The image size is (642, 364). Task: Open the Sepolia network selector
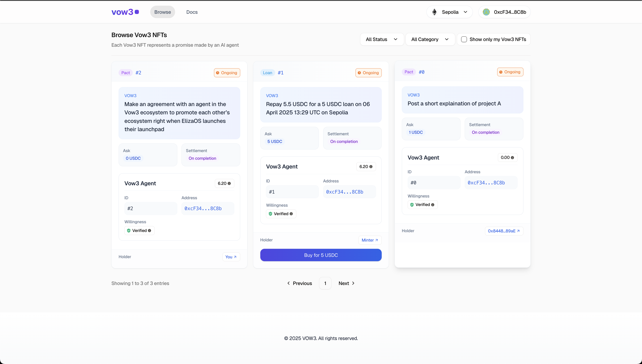click(450, 12)
